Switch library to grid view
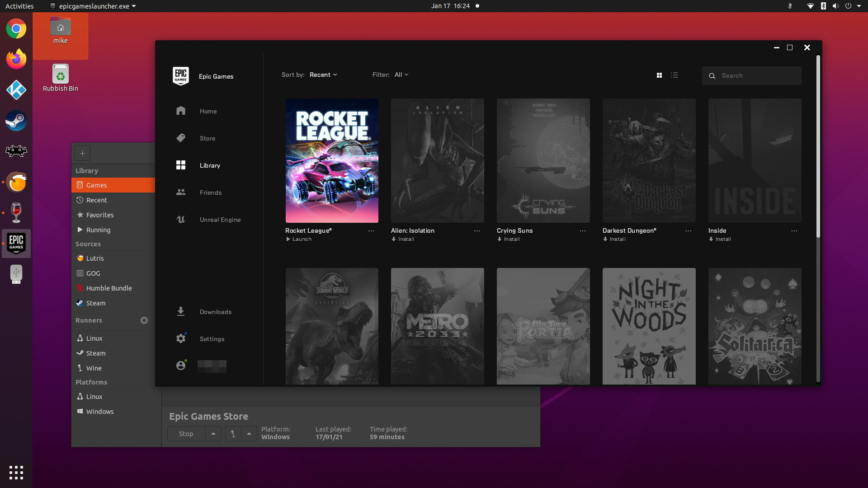Screen dimensions: 868x488 659,75
